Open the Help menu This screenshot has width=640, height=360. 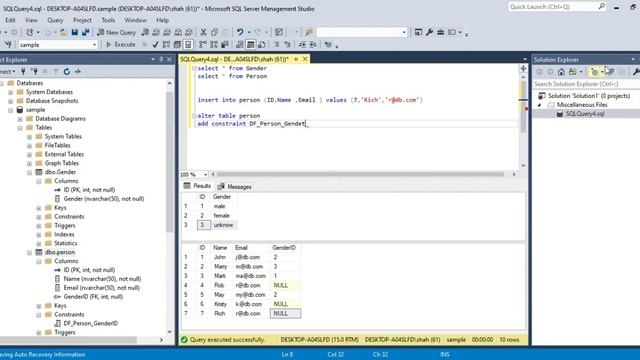pyautogui.click(x=162, y=20)
